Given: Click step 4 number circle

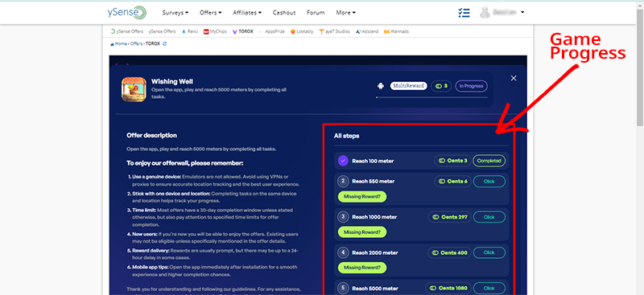Looking at the screenshot, I should point(343,252).
